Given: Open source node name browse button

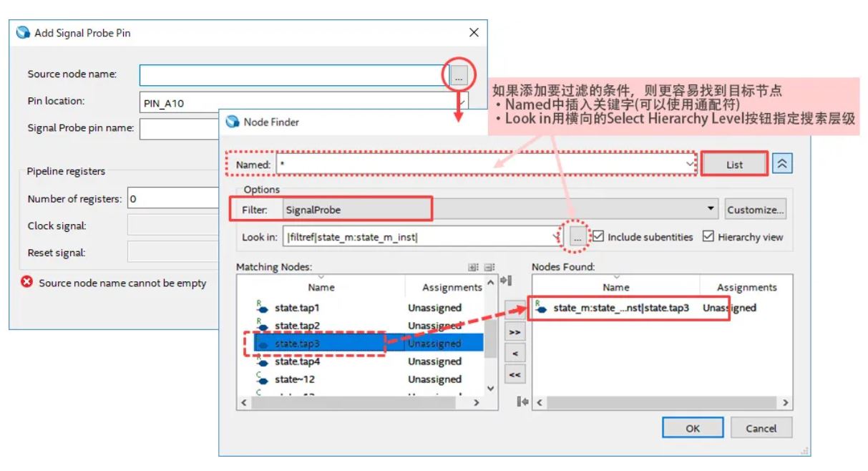Looking at the screenshot, I should click(460, 74).
